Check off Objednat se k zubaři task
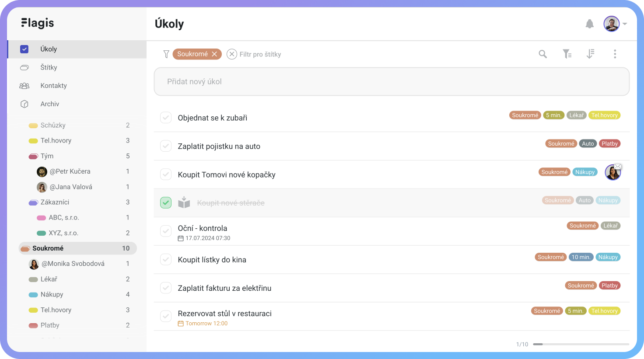 point(166,118)
